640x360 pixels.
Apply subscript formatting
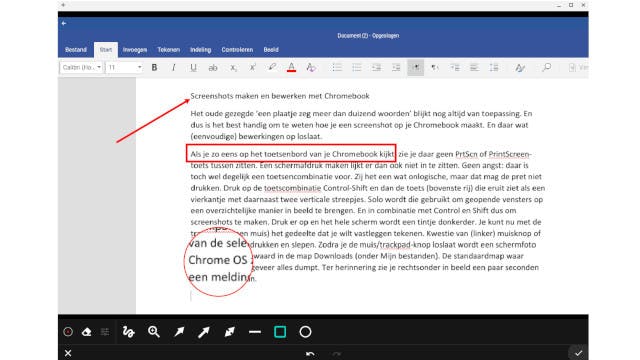[233, 68]
